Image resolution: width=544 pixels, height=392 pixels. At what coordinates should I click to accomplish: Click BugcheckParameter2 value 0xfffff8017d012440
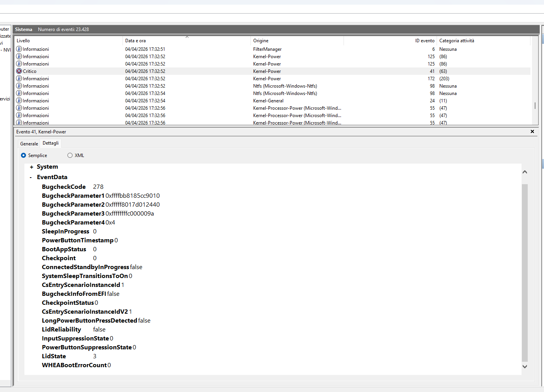[133, 205]
